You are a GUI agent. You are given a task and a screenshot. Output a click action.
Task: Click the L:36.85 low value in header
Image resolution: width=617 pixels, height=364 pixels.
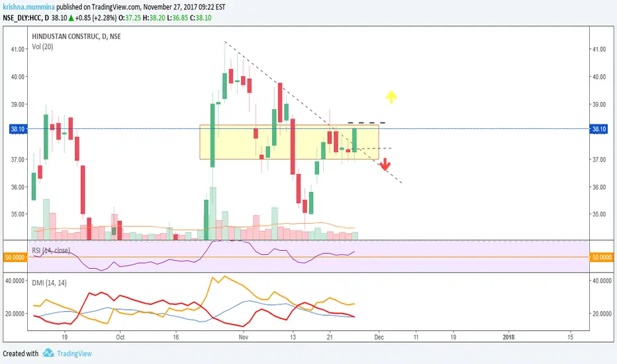tap(177, 18)
